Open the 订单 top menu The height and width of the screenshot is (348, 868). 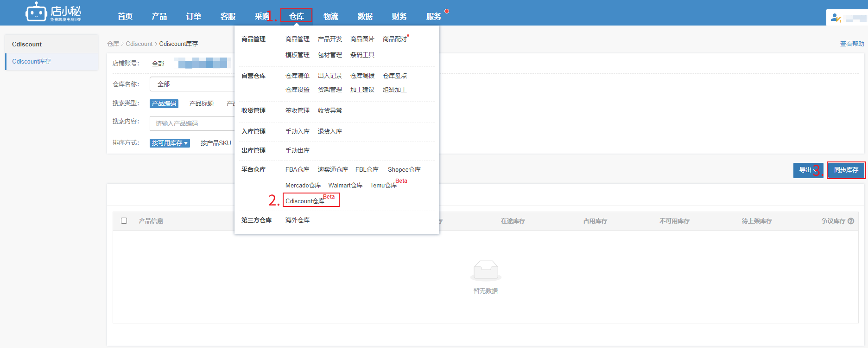pos(194,16)
